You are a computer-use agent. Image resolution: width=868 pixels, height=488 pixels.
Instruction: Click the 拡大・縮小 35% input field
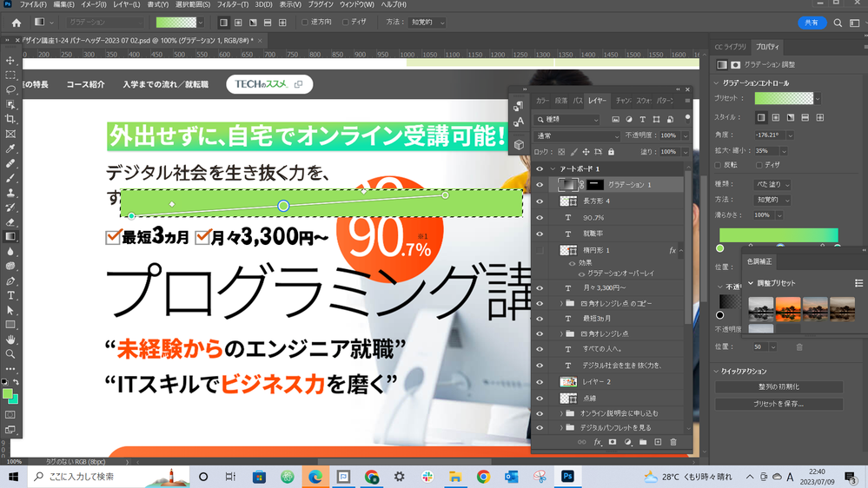[766, 150]
